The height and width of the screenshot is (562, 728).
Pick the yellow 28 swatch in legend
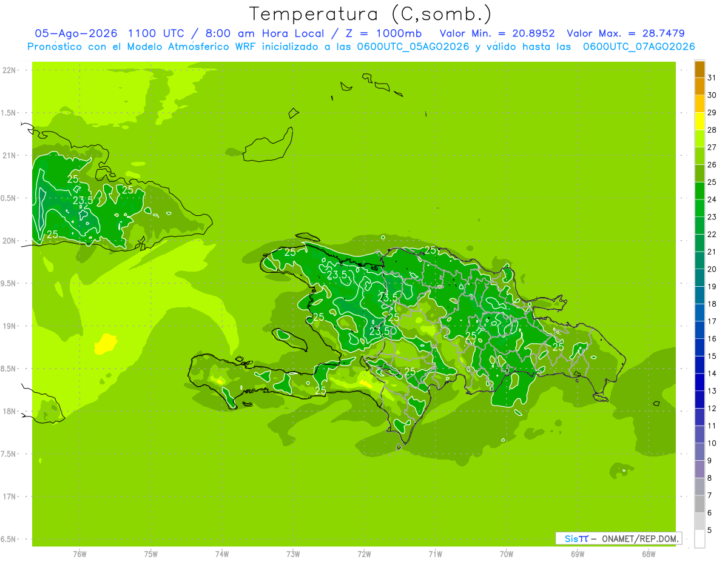tap(699, 121)
